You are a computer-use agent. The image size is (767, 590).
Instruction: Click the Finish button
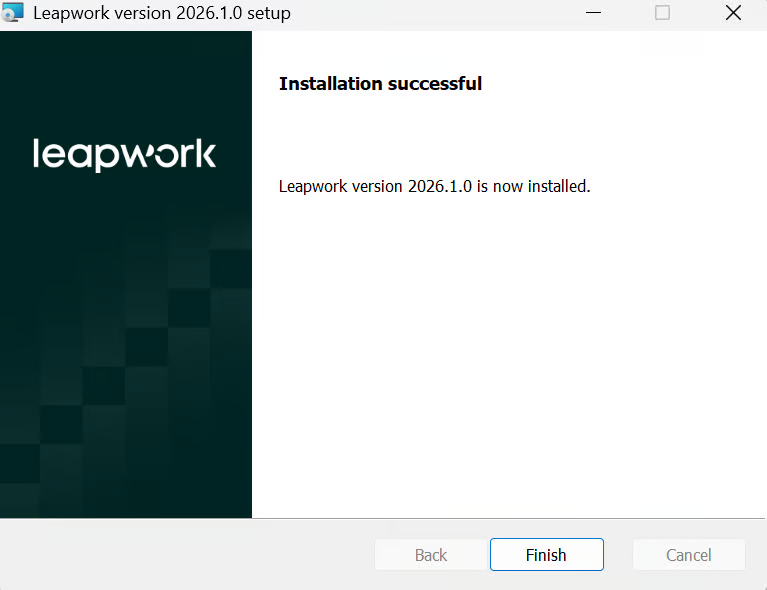pos(546,554)
